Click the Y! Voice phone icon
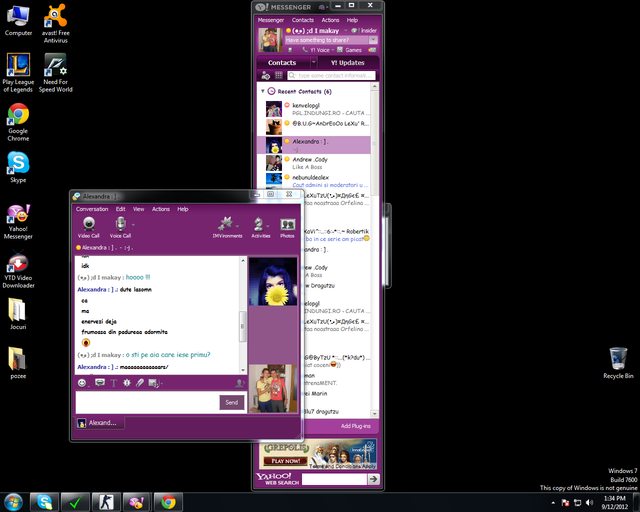This screenshot has width=640, height=512. click(x=305, y=50)
